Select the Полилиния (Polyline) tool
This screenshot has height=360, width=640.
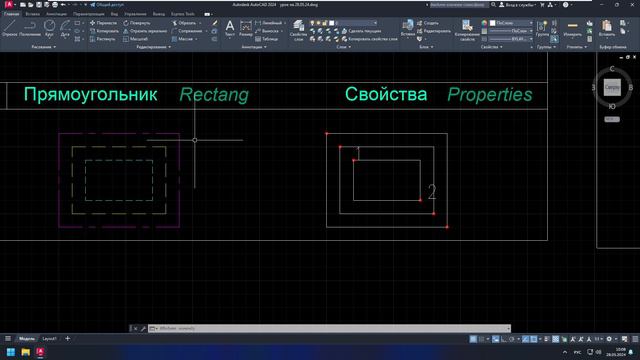30,28
